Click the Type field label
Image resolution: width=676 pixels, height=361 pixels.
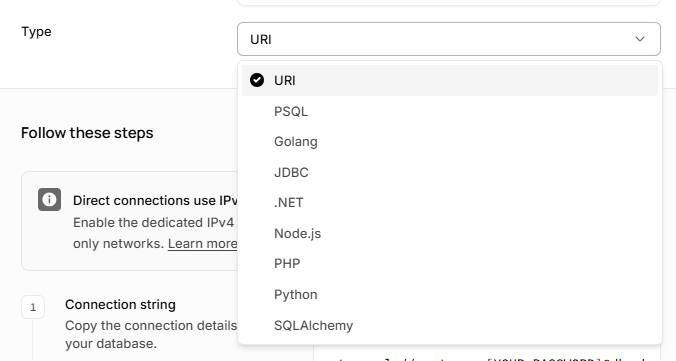point(36,31)
